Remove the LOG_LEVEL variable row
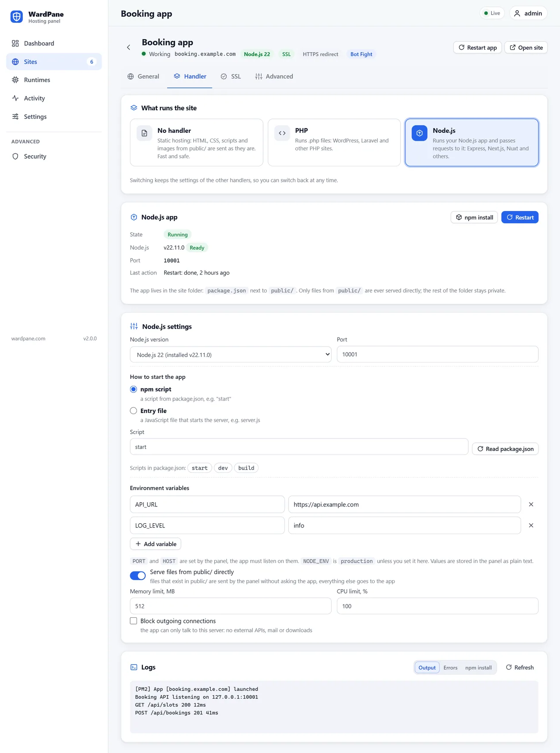The width and height of the screenshot is (560, 753). [x=531, y=525]
